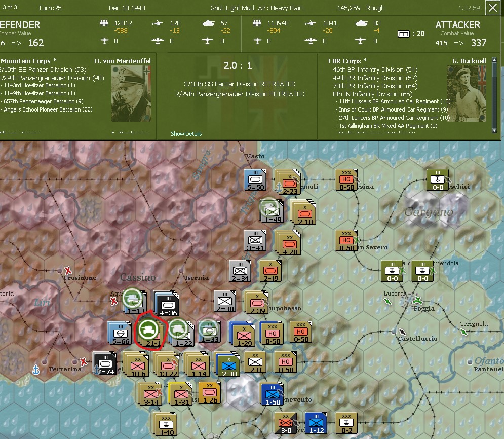Click the red X marker near Frosinone

pyautogui.click(x=68, y=270)
